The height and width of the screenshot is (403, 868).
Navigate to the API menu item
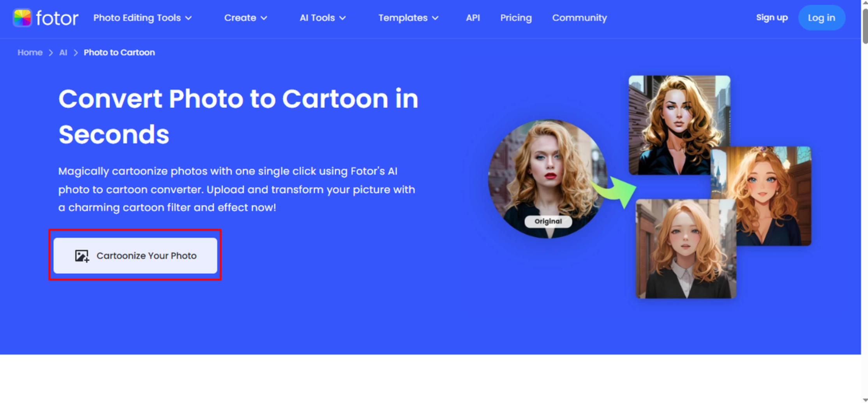pos(473,18)
